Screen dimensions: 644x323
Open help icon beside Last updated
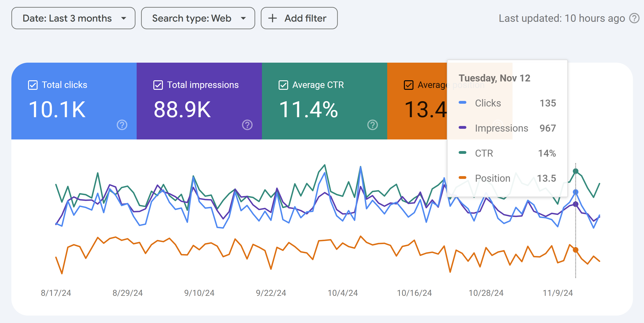click(634, 18)
